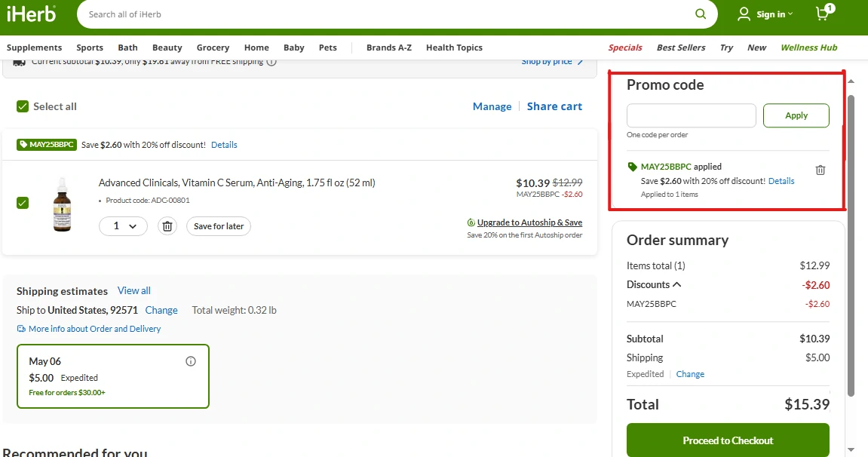Go to Specials
The width and height of the screenshot is (868, 457).
[625, 48]
